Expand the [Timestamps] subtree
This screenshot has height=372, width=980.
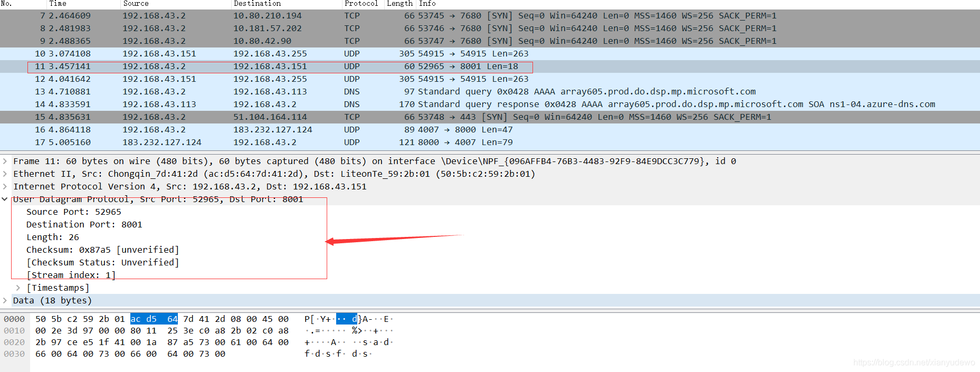point(18,288)
